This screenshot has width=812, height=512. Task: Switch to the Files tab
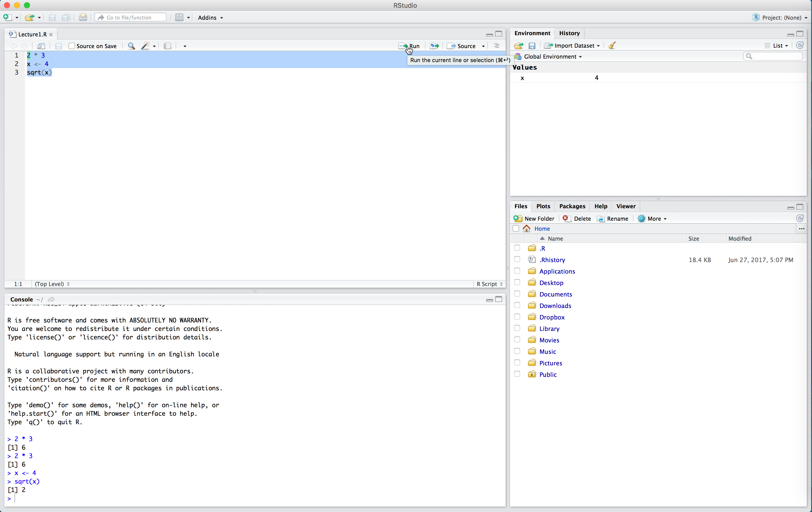coord(521,206)
